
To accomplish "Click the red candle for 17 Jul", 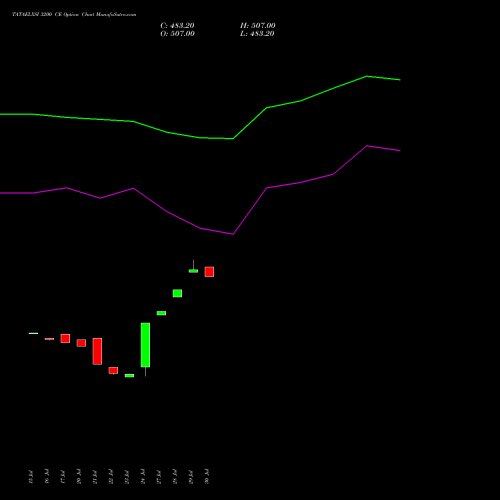I will pos(65,338).
